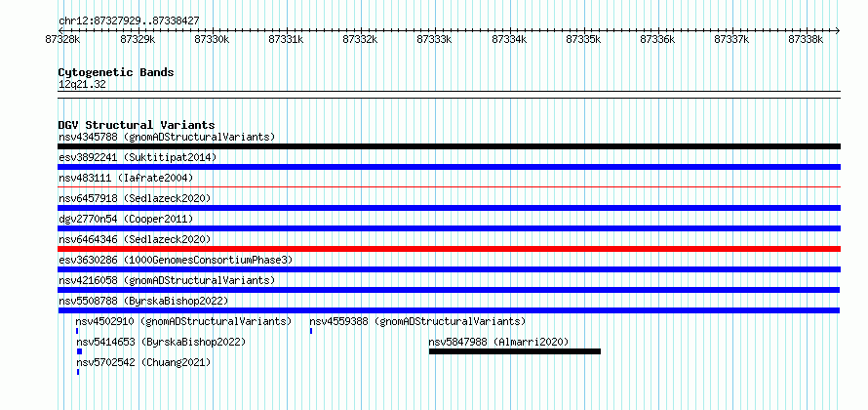
Task: Click the Cytogenetic Bands track title
Action: point(116,72)
